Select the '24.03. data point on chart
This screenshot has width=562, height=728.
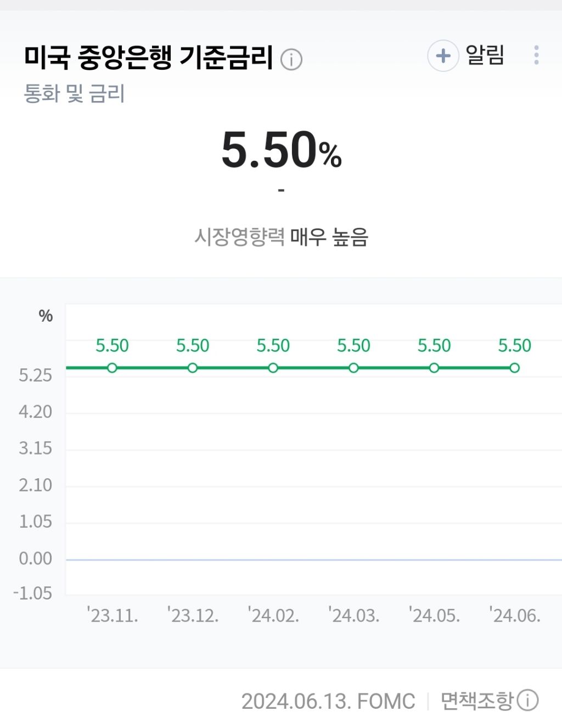353,368
